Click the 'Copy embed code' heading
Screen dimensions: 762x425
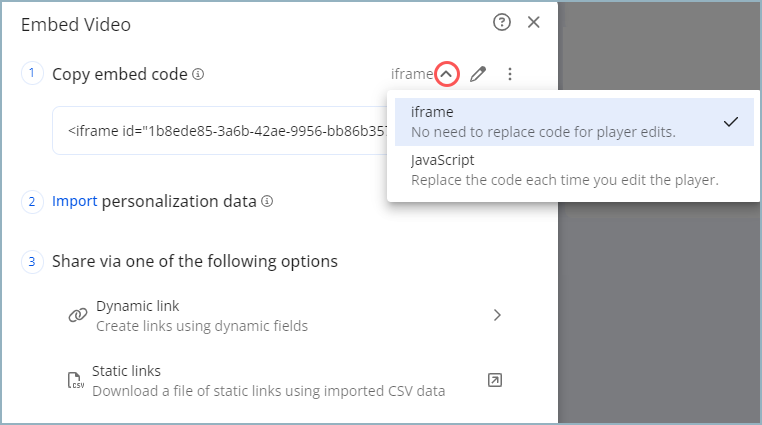tap(120, 74)
